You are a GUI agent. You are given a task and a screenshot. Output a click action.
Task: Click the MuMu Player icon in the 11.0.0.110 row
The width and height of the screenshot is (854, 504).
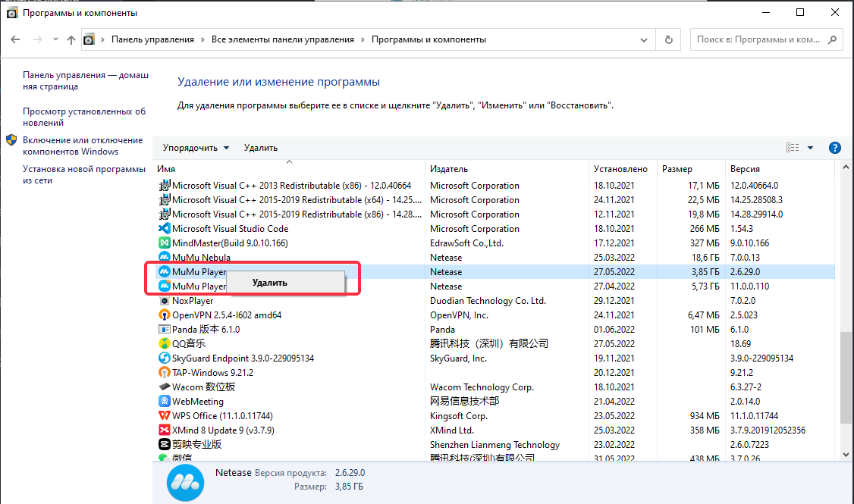164,286
